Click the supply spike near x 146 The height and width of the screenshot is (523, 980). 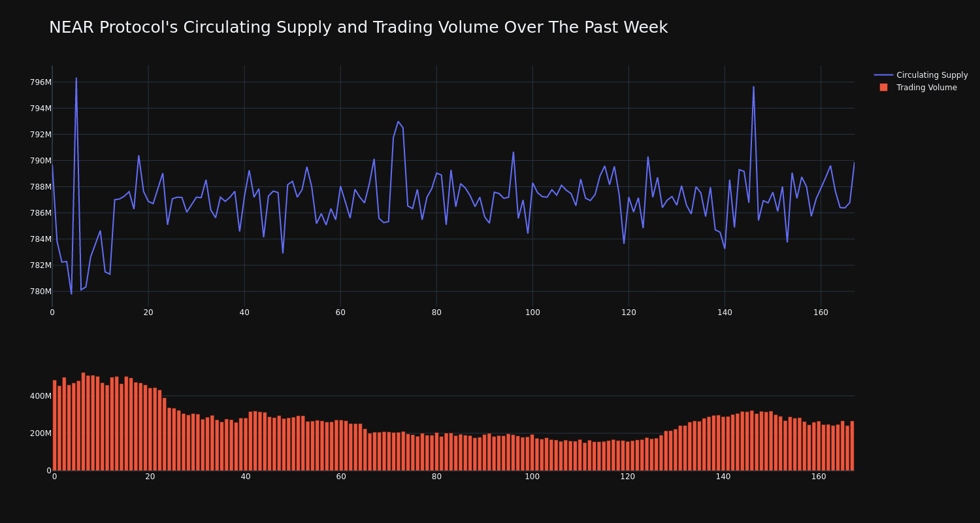753,87
